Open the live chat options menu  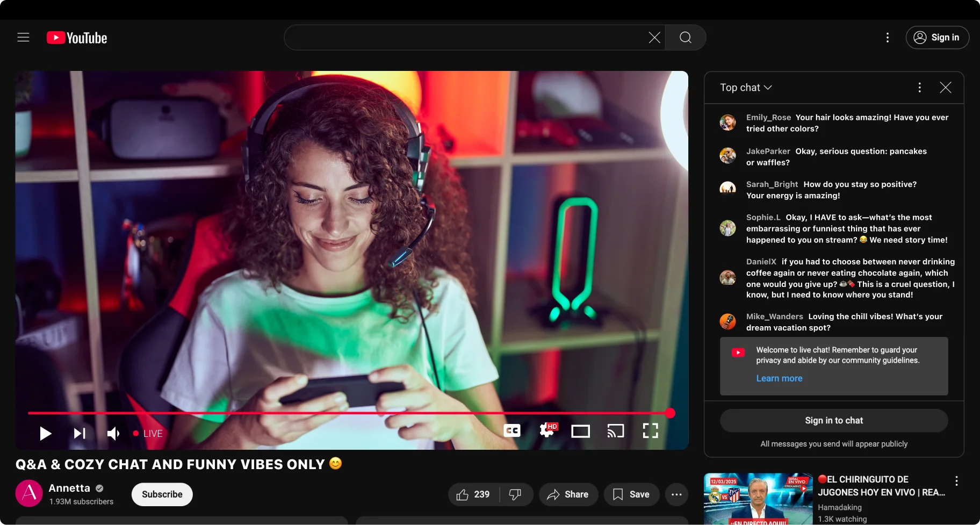[x=919, y=88]
